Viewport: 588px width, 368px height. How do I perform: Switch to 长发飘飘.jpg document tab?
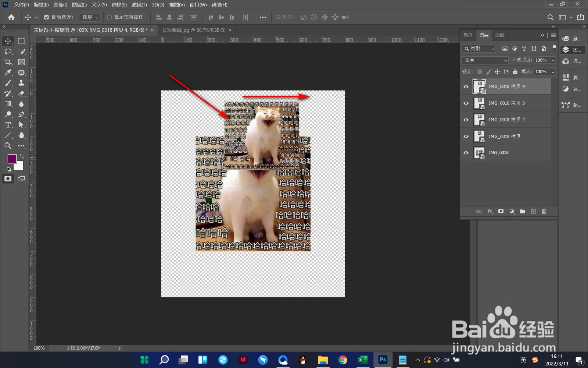pyautogui.click(x=194, y=30)
